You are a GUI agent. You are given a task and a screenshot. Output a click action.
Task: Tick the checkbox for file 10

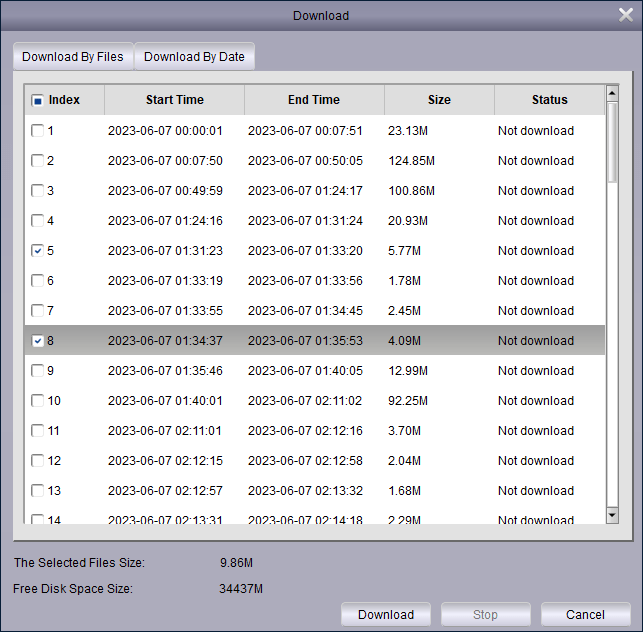click(38, 401)
